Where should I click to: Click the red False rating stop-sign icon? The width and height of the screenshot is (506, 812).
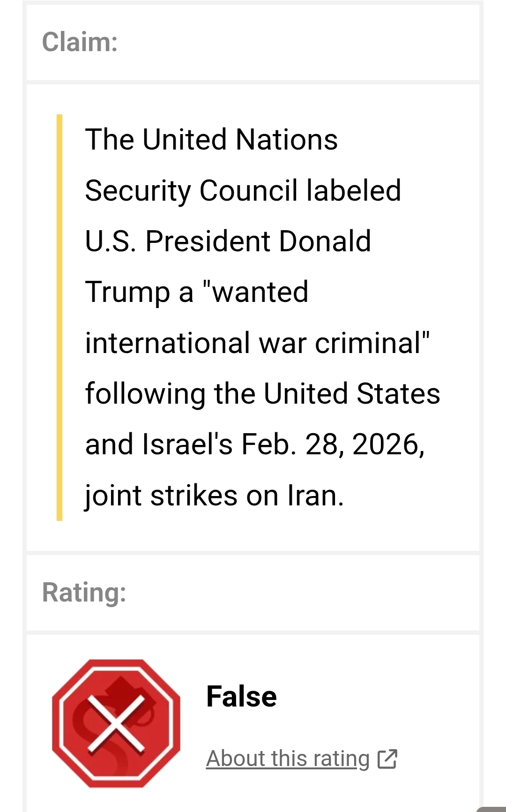click(116, 723)
